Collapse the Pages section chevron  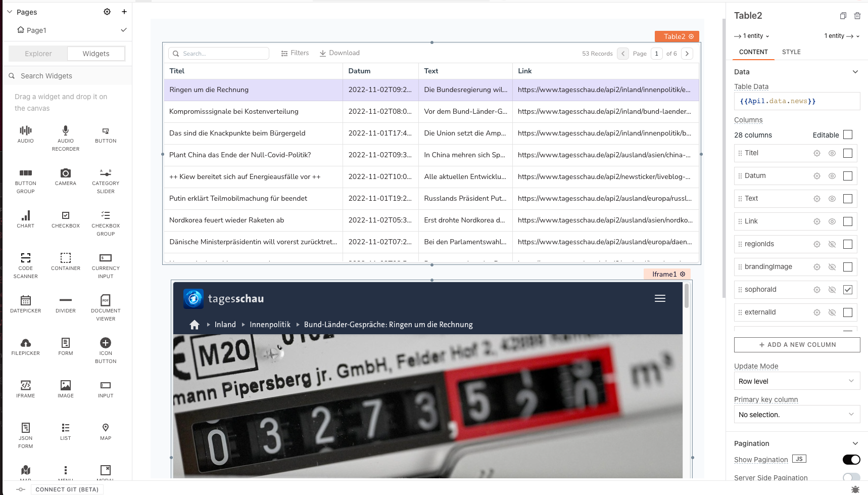tap(10, 12)
